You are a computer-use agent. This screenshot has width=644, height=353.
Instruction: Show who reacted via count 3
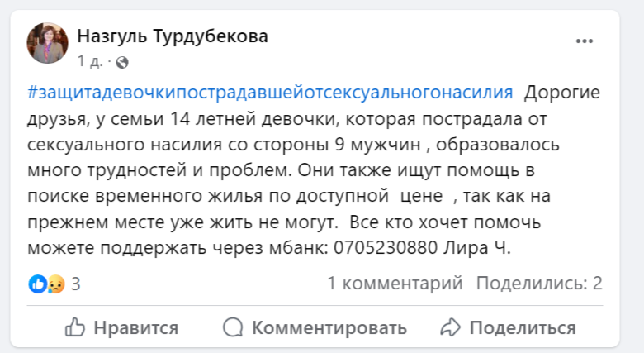[75, 284]
